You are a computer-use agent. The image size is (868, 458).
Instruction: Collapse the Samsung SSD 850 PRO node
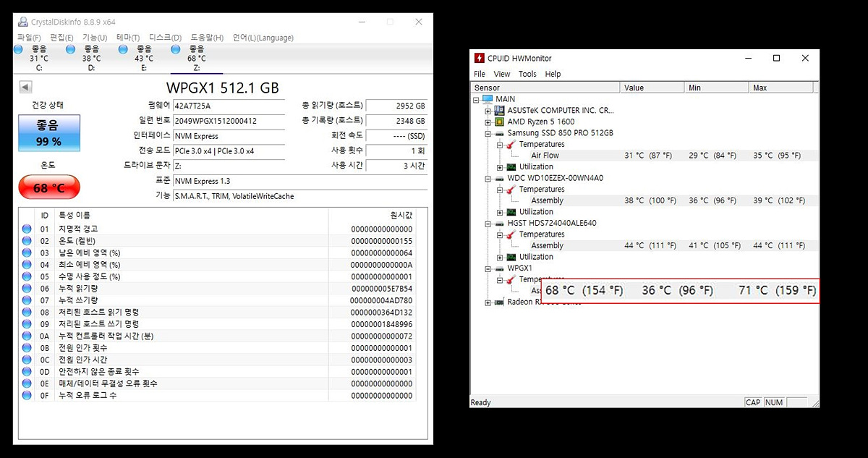pyautogui.click(x=488, y=134)
